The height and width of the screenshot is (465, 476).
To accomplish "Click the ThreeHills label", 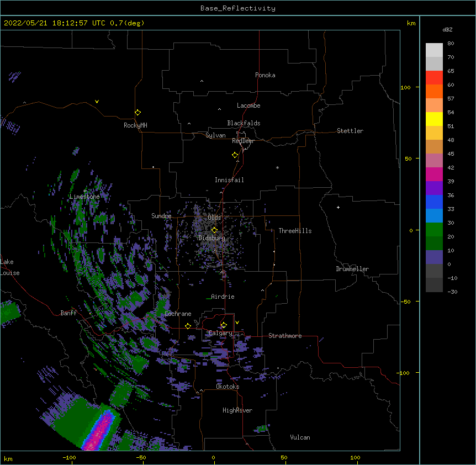I will 295,231.
